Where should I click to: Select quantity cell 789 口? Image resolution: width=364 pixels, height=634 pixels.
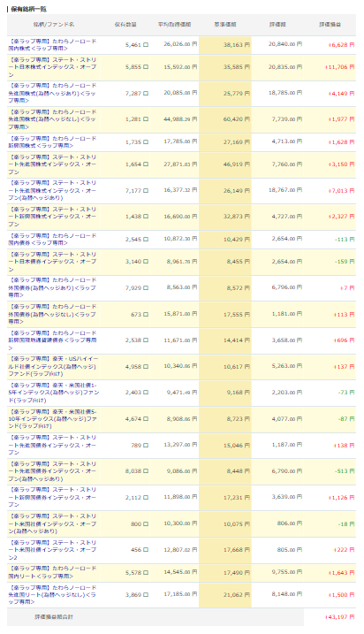point(140,445)
